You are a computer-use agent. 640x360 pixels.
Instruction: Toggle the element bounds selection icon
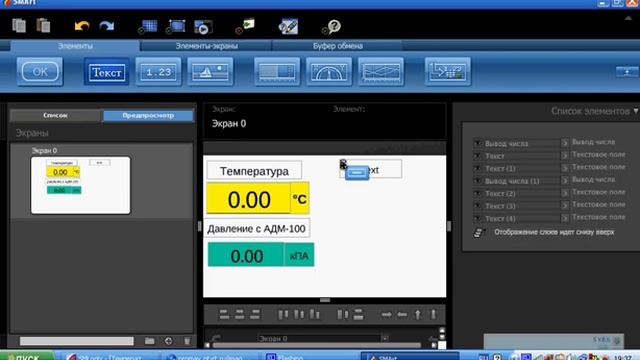pyautogui.click(x=176, y=27)
